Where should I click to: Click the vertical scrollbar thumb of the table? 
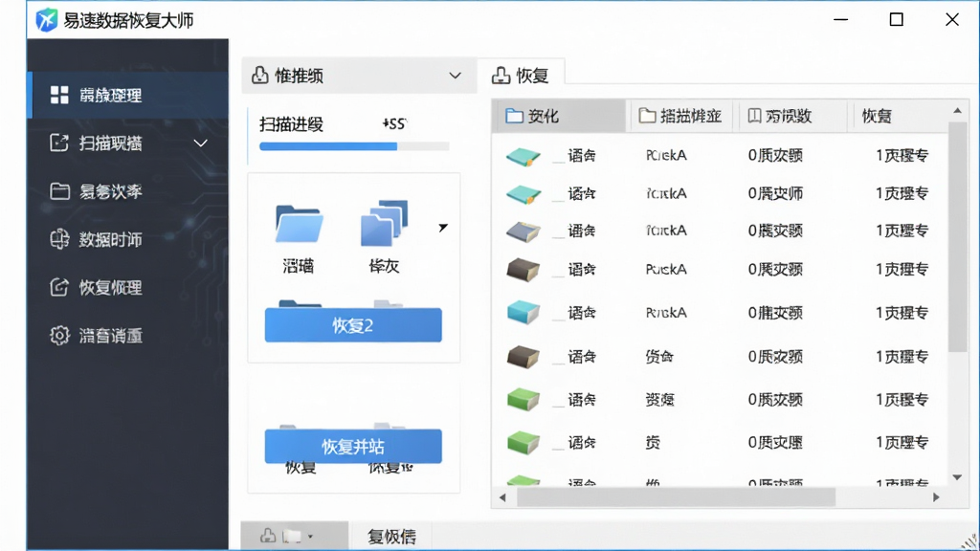pos(957,237)
